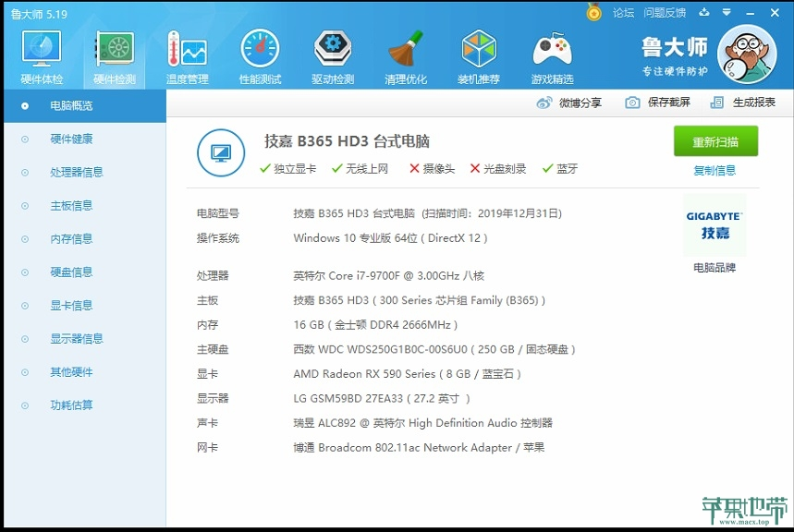
Task: Select the 电脑概览 sidebar tab
Action: pos(84,106)
